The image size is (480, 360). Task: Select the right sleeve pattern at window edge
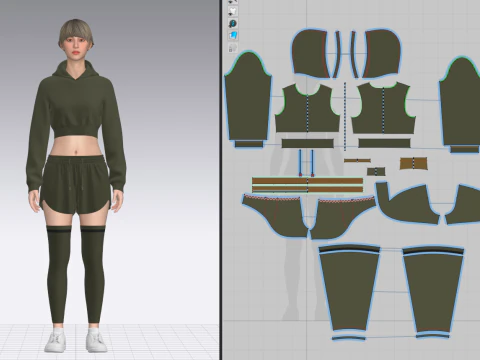point(461,102)
